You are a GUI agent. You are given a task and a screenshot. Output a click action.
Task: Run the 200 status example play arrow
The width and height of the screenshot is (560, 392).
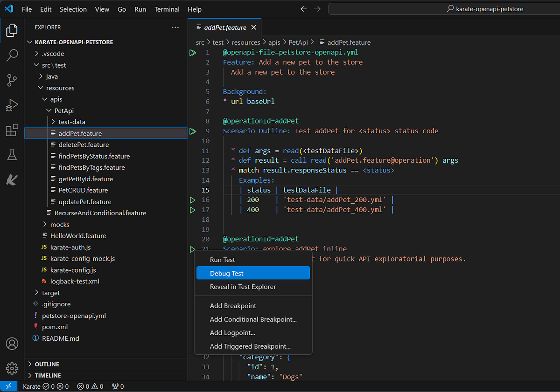193,199
